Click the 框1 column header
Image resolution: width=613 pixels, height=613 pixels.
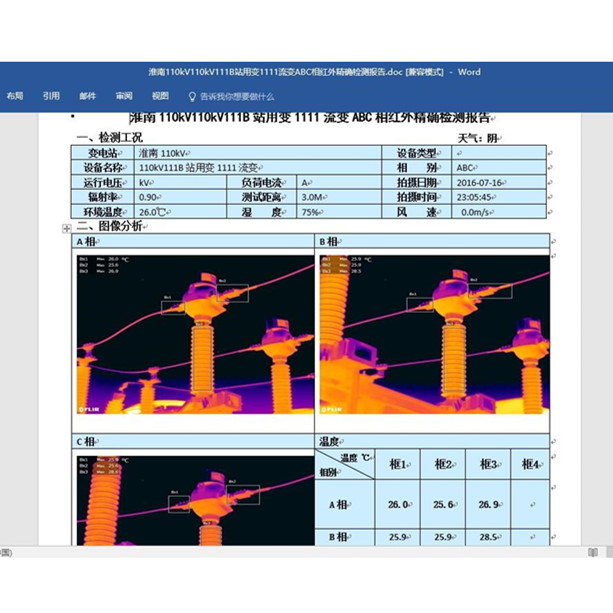398,464
